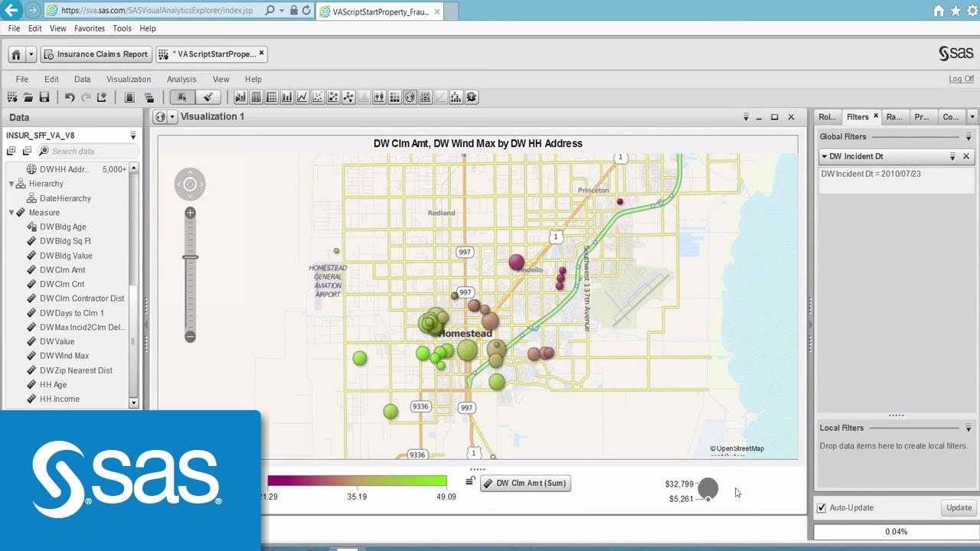Switch to the Roles tab
The image size is (980, 551).
828,116
